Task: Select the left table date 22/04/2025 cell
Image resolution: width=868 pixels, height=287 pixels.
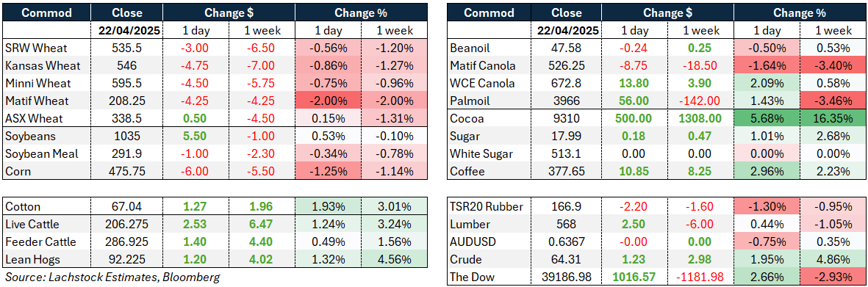Action: (126, 30)
